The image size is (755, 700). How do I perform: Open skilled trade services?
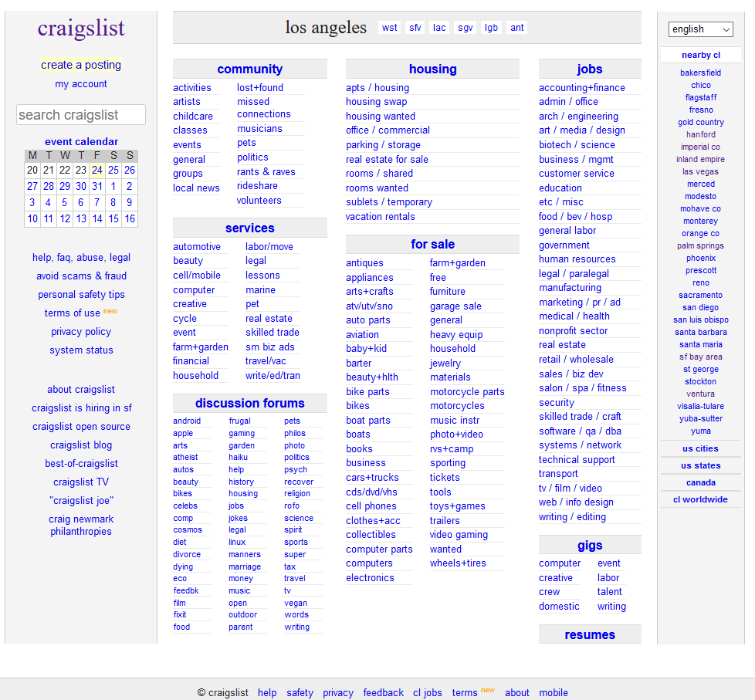click(x=273, y=332)
